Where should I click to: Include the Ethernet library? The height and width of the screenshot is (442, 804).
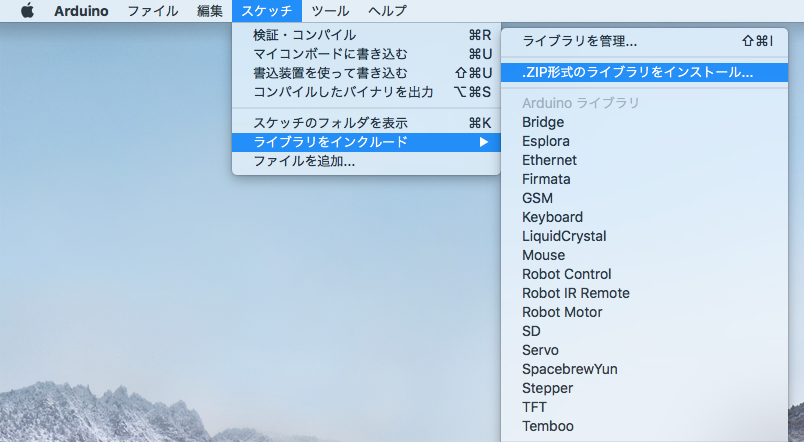coord(645,160)
